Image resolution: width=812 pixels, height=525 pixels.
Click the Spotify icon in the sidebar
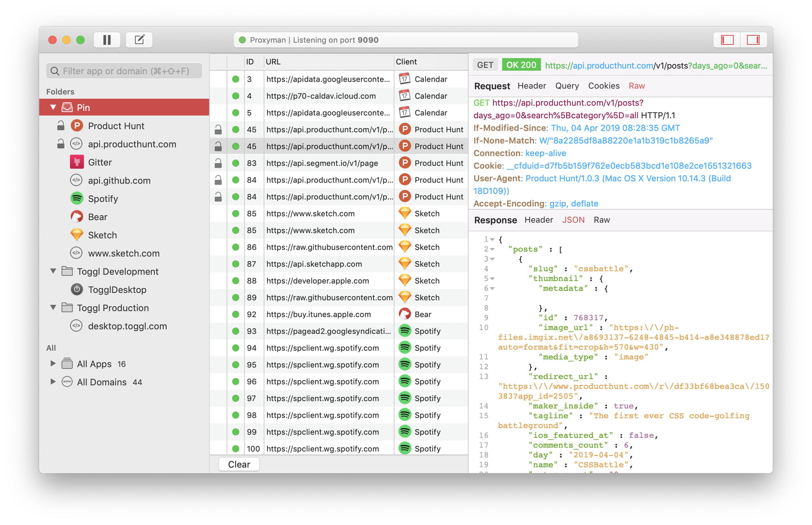tap(77, 198)
